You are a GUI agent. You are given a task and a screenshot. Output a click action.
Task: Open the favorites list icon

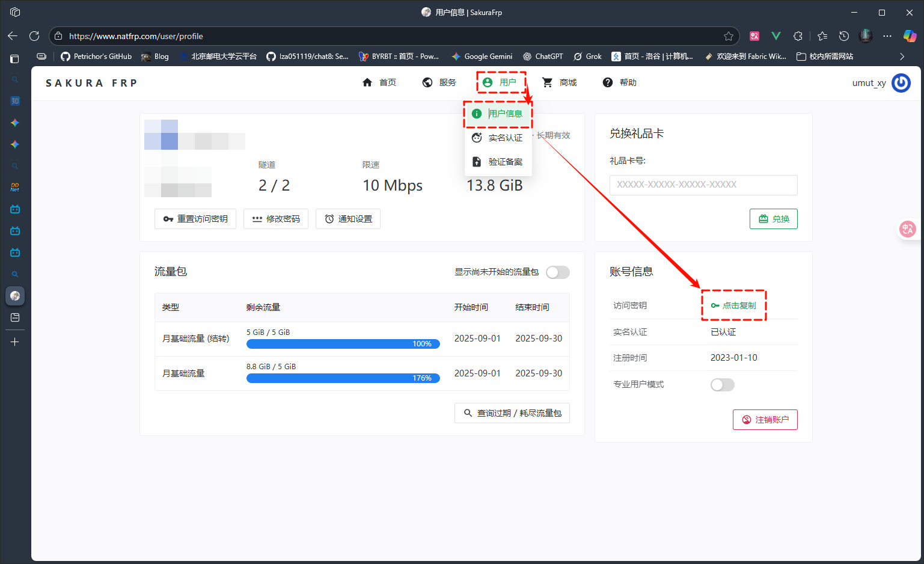pyautogui.click(x=822, y=36)
